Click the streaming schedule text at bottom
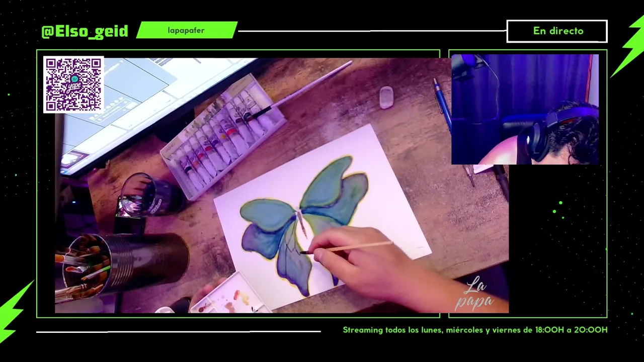The height and width of the screenshot is (362, 644). [475, 330]
